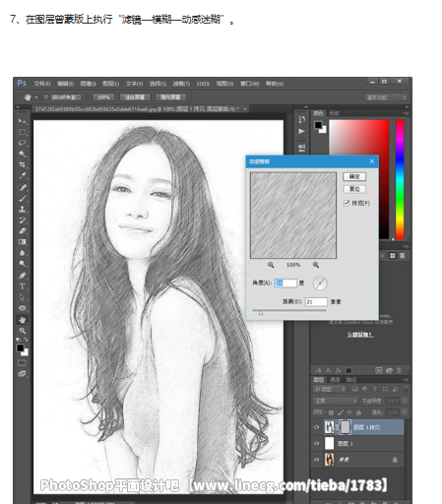Hide the 图层 1 拷贝 layer
This screenshot has width=442, height=504.
(x=317, y=427)
